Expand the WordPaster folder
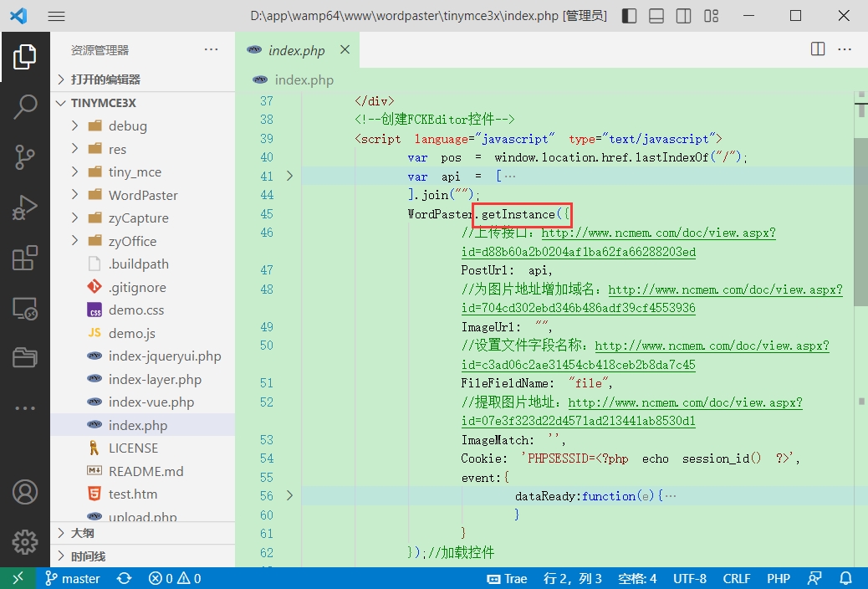 (x=143, y=195)
